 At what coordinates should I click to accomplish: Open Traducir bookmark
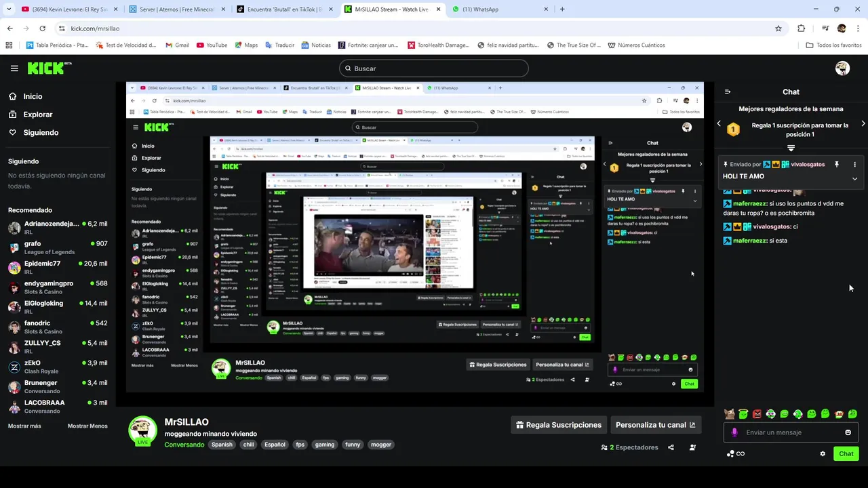point(279,45)
